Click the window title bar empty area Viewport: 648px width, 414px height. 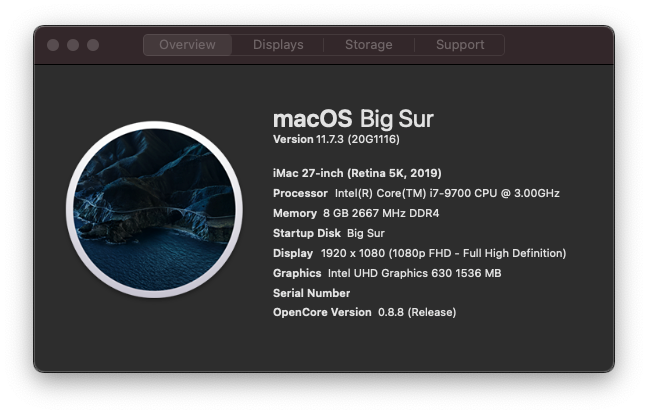(558, 45)
